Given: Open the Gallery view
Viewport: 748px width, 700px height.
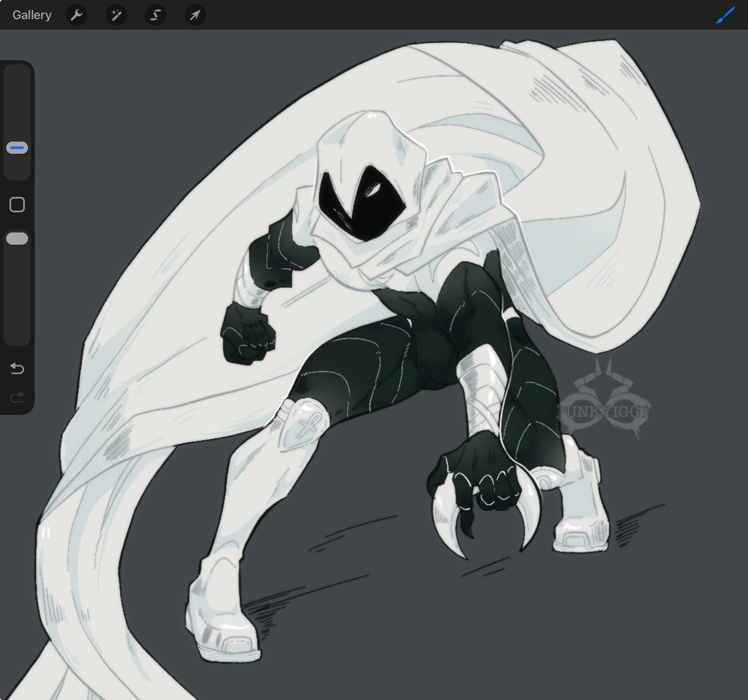Looking at the screenshot, I should coord(32,15).
